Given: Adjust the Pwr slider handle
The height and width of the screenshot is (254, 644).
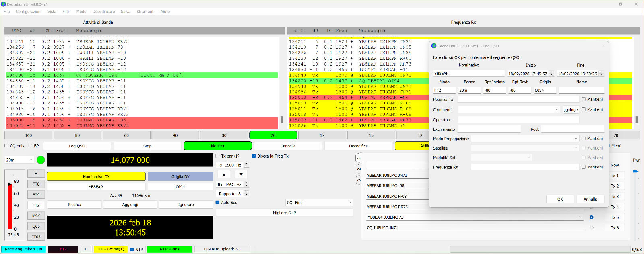Looking at the screenshot, I should coord(635,172).
